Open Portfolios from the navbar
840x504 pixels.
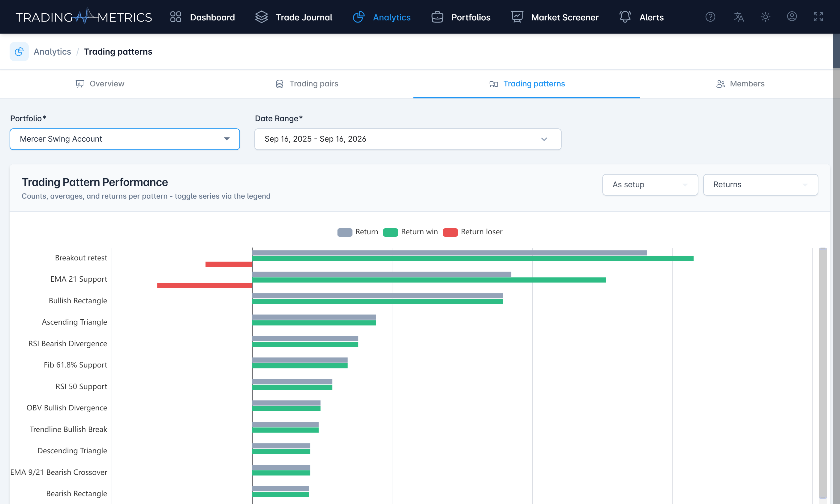[460, 17]
